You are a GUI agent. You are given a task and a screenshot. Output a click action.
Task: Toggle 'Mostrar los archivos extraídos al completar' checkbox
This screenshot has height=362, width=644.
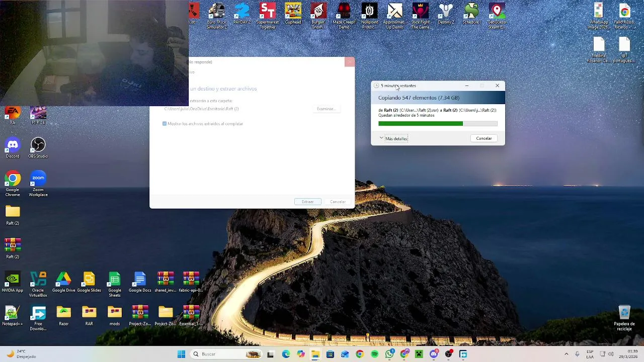[x=165, y=124]
